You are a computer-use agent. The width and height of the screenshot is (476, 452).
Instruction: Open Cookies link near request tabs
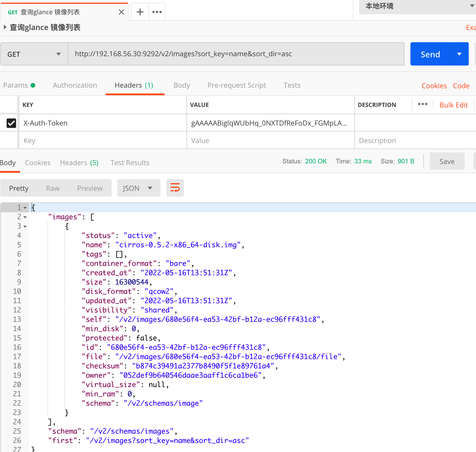click(x=434, y=86)
